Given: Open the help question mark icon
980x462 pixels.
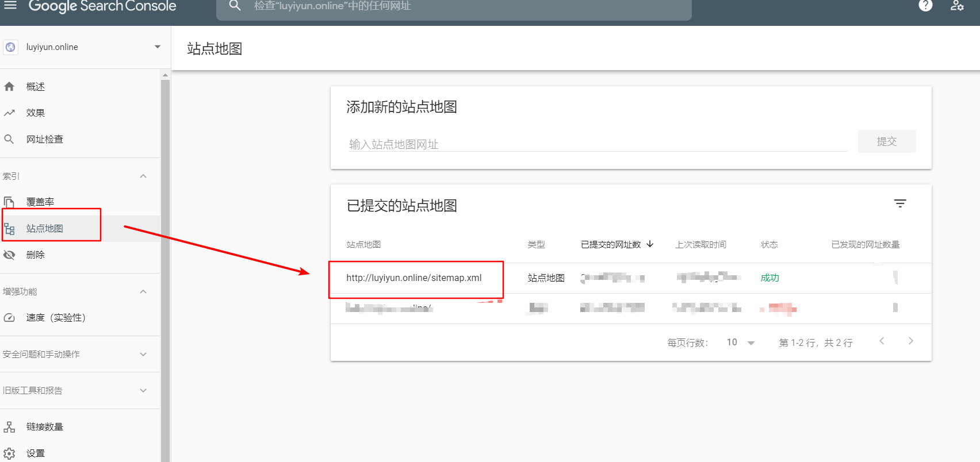Looking at the screenshot, I should [925, 6].
